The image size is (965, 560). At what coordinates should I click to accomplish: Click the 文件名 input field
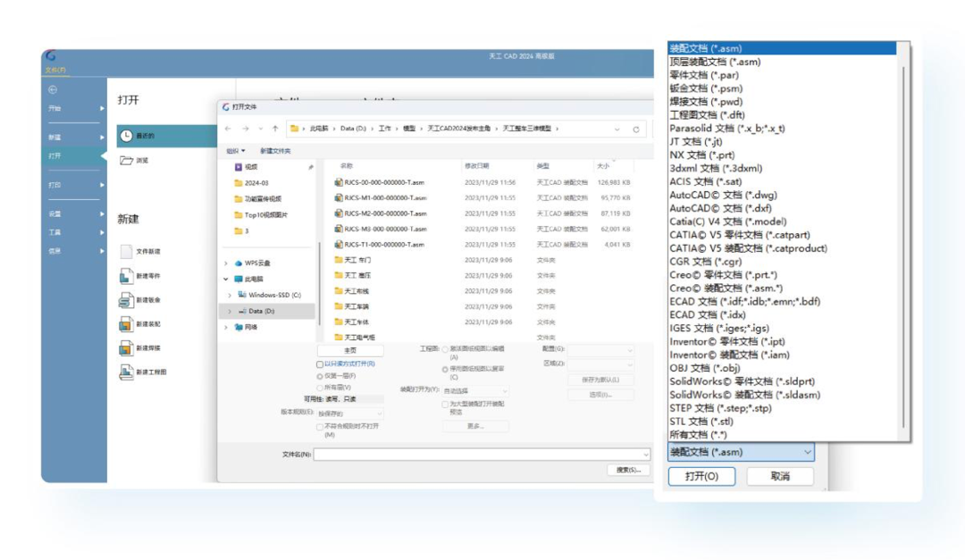pyautogui.click(x=481, y=455)
